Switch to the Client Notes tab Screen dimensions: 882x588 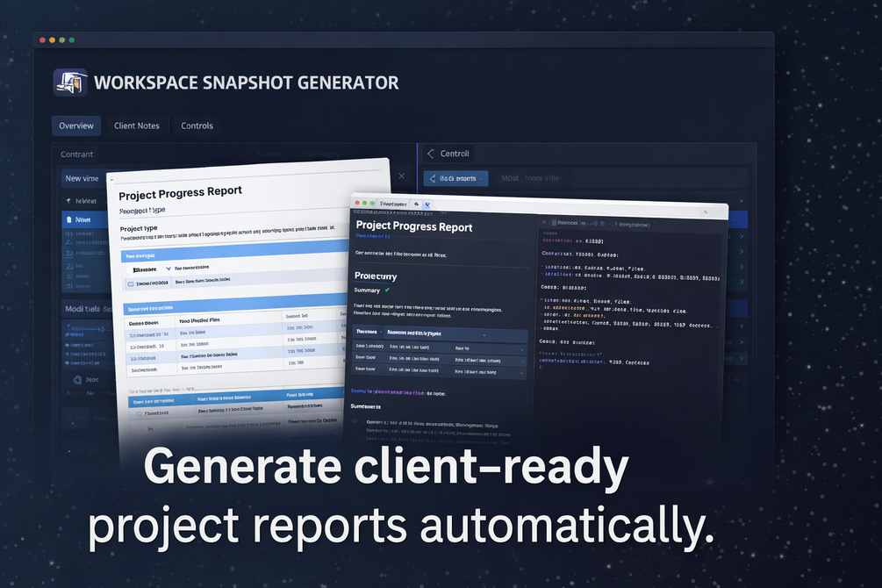point(137,125)
